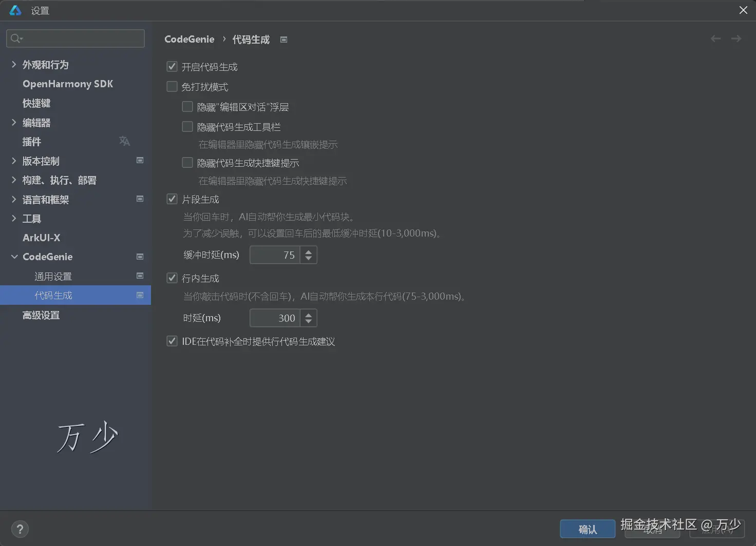Toggle the 行内生成 checkbox
The image size is (756, 546).
[x=172, y=278]
